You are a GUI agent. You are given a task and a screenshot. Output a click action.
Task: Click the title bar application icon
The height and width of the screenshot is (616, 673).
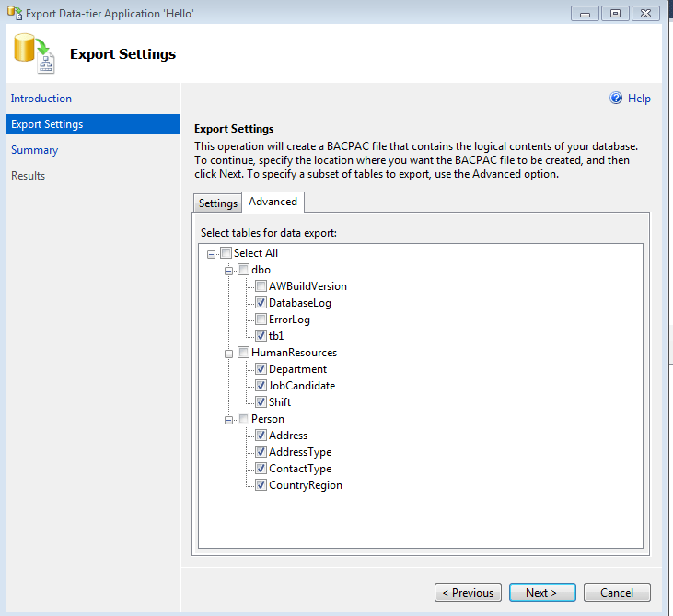[14, 13]
